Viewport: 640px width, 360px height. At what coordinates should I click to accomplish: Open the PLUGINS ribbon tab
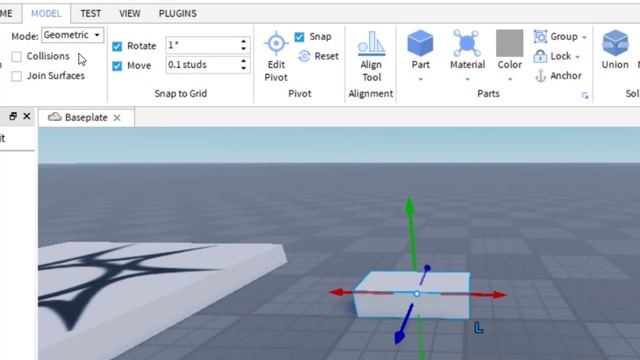click(x=178, y=13)
